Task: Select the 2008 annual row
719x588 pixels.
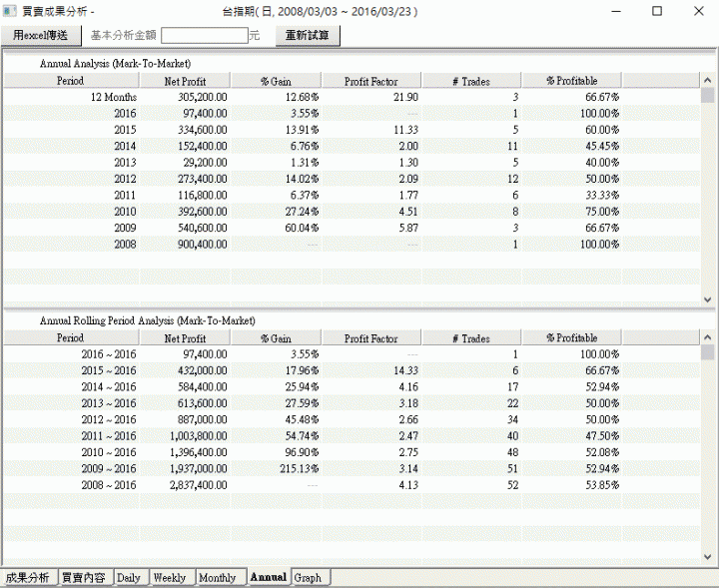Action: pos(352,245)
